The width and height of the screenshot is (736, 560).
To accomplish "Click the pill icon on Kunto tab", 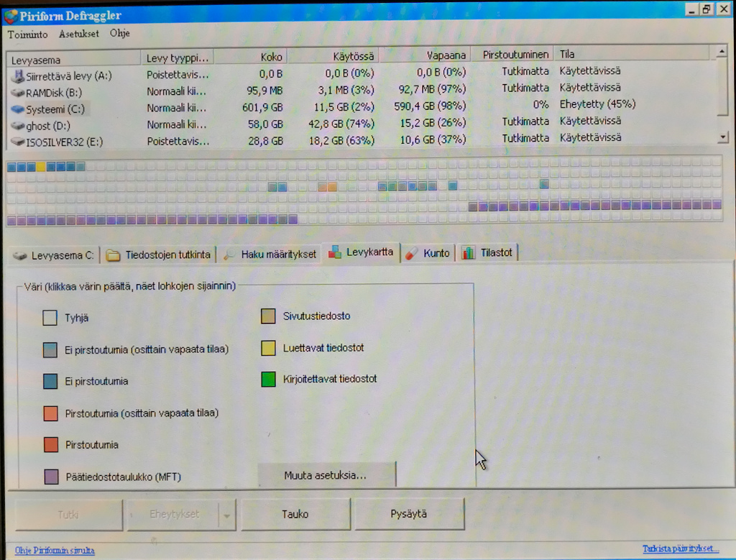I will 412,254.
